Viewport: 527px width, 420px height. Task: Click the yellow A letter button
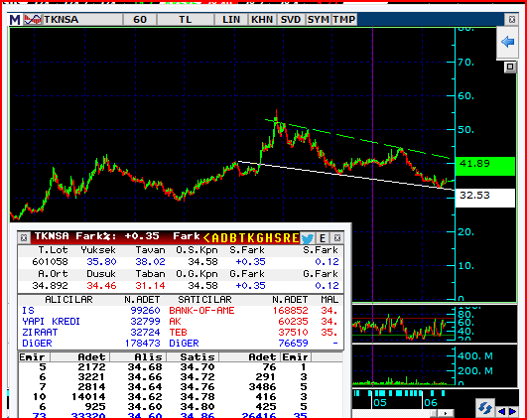tap(215, 238)
